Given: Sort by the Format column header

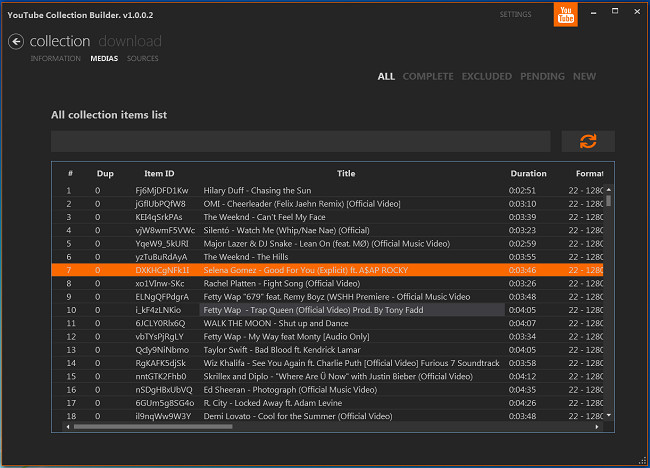Looking at the screenshot, I should click(x=589, y=174).
